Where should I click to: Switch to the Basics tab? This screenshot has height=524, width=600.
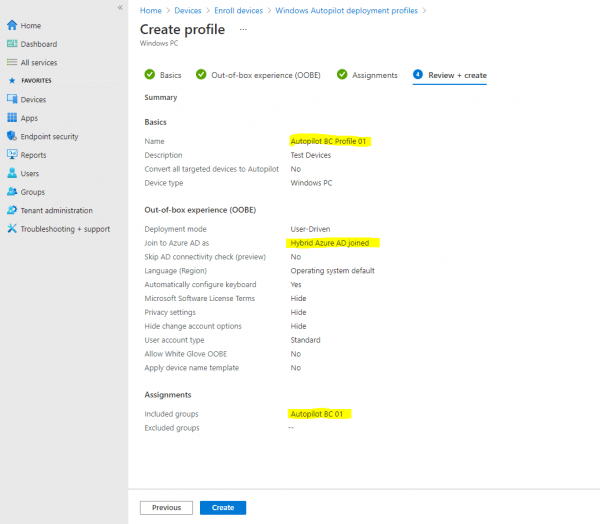163,75
